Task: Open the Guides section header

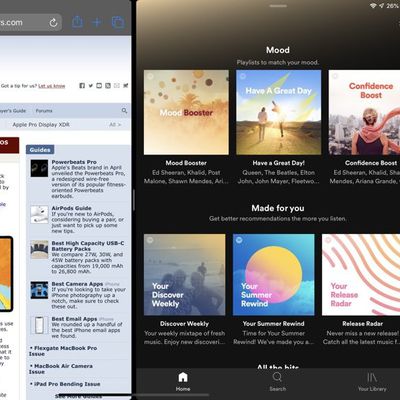Action: tap(40, 150)
